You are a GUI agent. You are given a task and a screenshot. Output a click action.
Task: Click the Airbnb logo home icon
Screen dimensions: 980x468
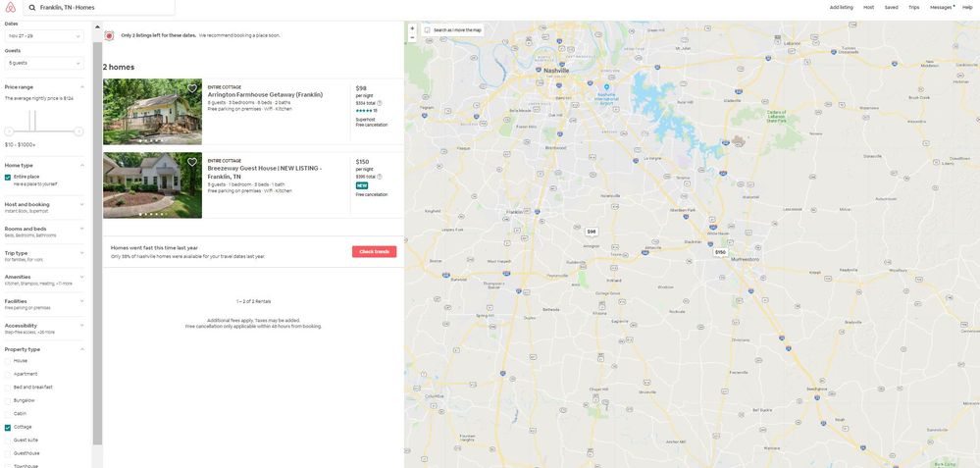click(x=9, y=7)
